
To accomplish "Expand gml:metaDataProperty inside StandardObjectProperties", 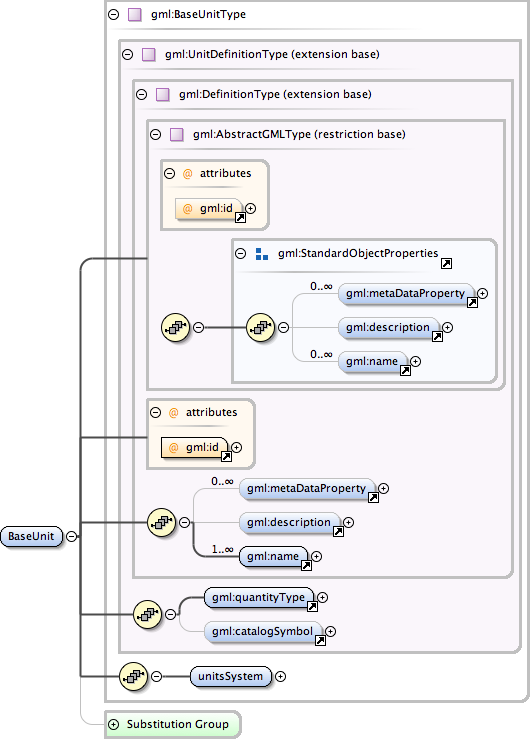I will (x=482, y=293).
